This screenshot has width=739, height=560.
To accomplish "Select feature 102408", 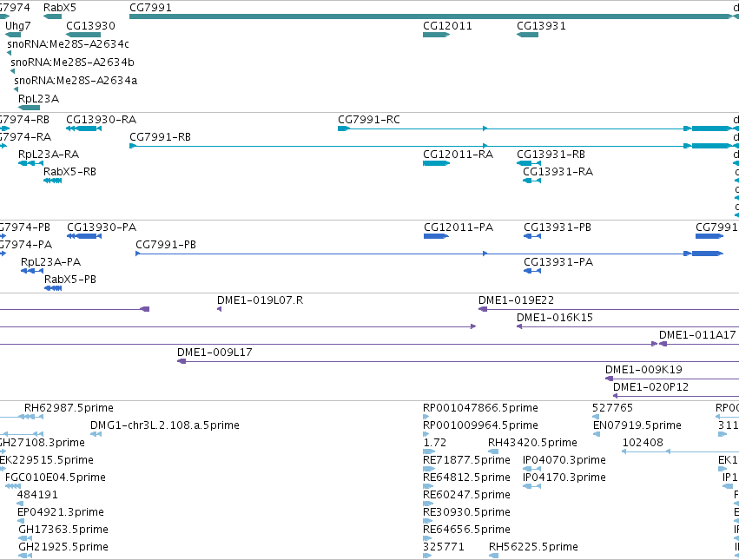I will [x=680, y=451].
